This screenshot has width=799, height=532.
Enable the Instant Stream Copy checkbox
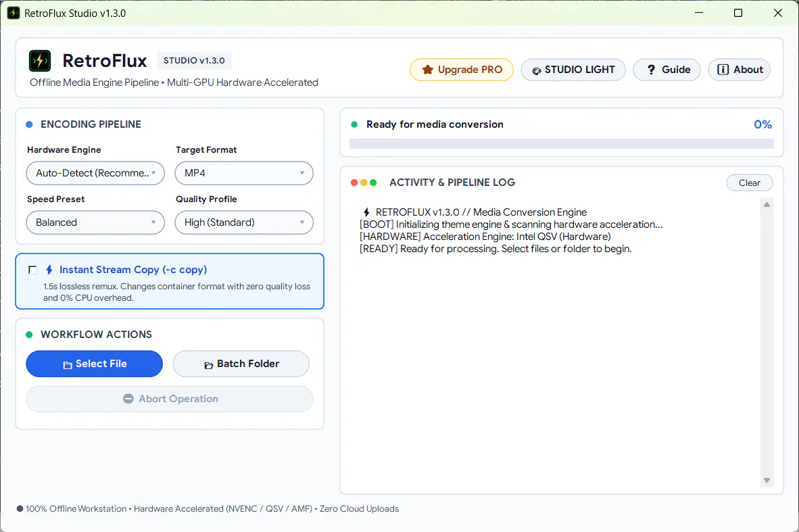click(x=32, y=270)
